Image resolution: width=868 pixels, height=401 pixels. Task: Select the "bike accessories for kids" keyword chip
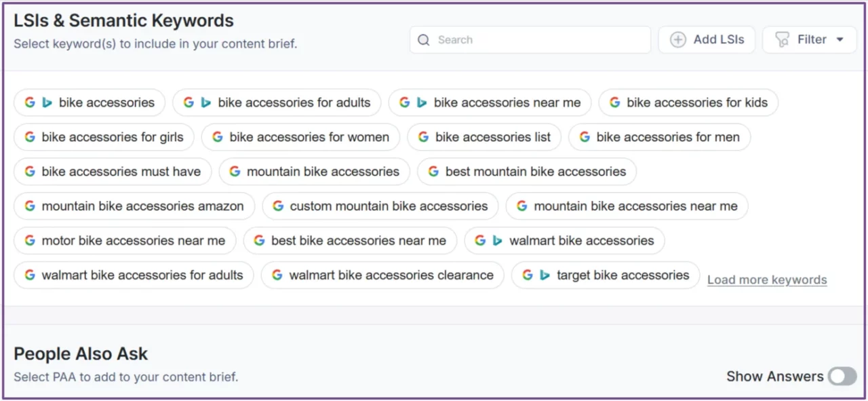[x=688, y=102]
